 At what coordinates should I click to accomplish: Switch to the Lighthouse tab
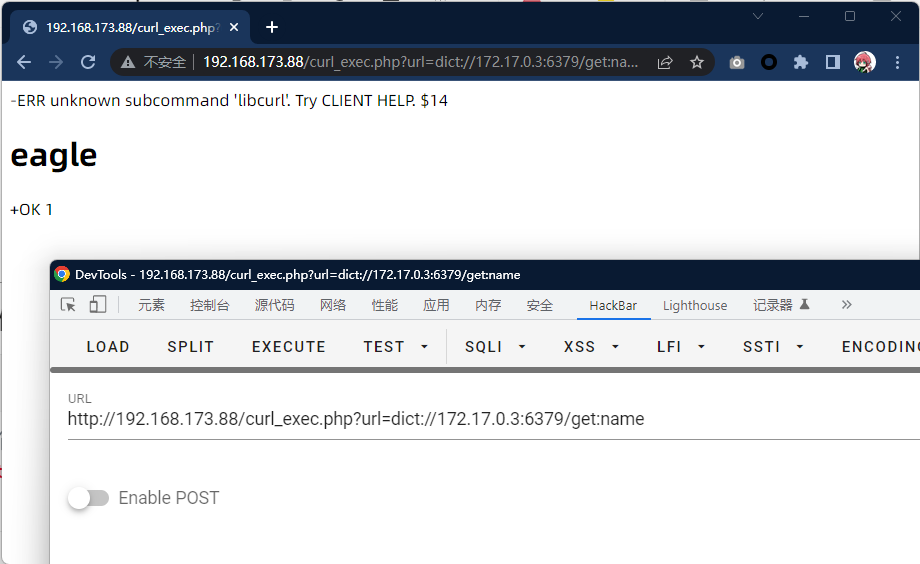(x=695, y=305)
